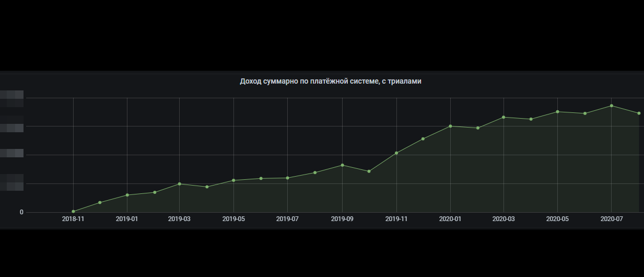Select the data point at 2019-11

pos(396,153)
